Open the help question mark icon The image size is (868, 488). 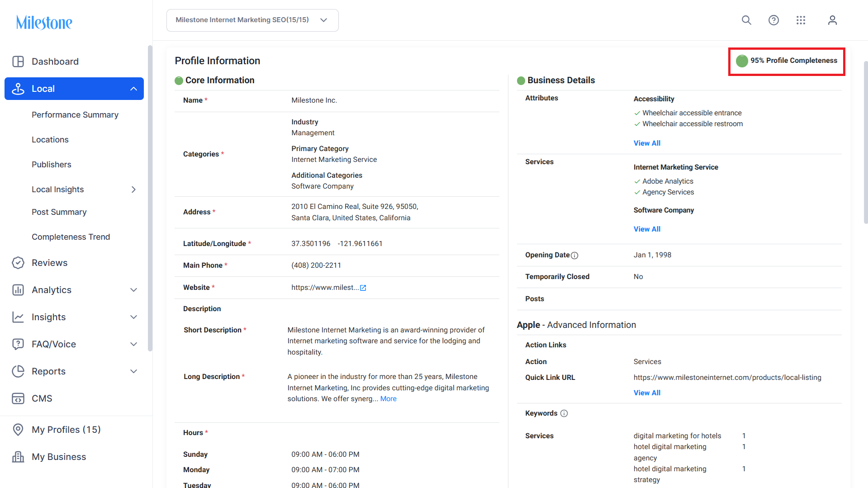click(773, 20)
